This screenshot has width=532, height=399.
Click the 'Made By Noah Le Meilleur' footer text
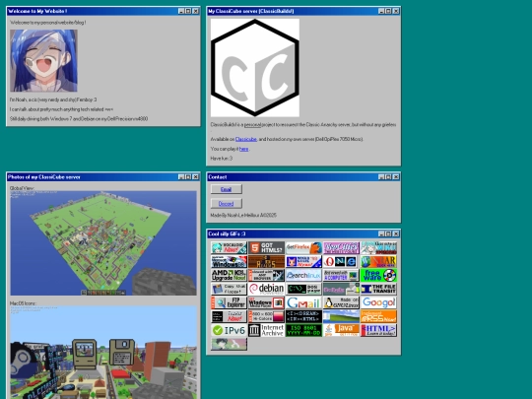click(243, 215)
